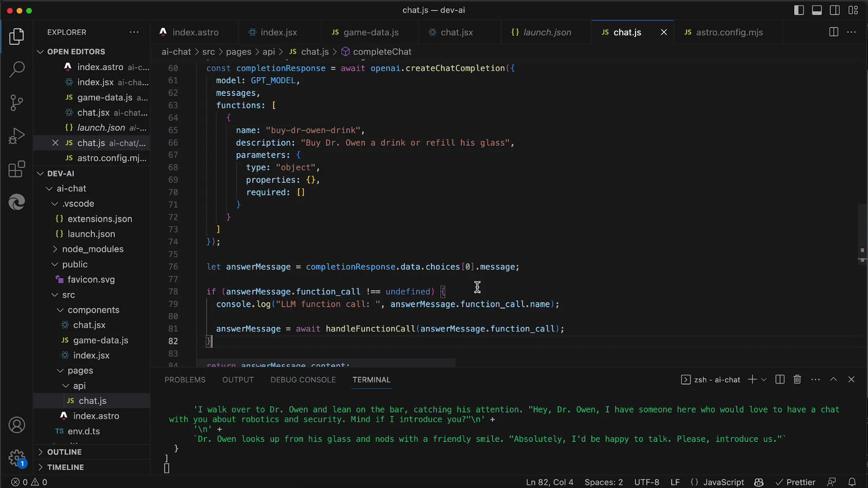Open Explorer Views and More Actions
Viewport: 868px width, 488px height.
click(134, 32)
